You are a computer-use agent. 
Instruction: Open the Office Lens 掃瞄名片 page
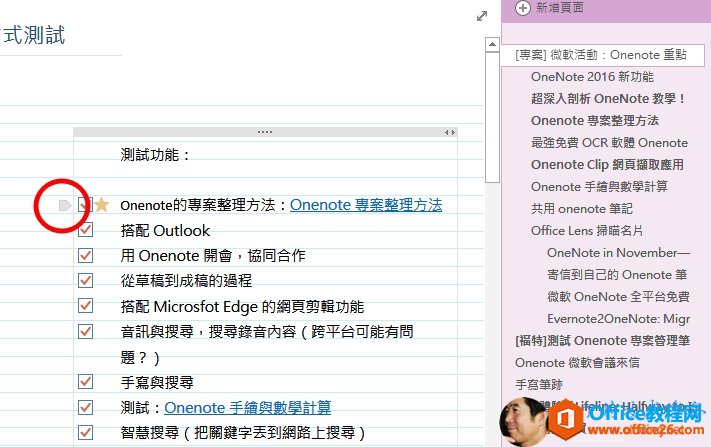pos(587,231)
